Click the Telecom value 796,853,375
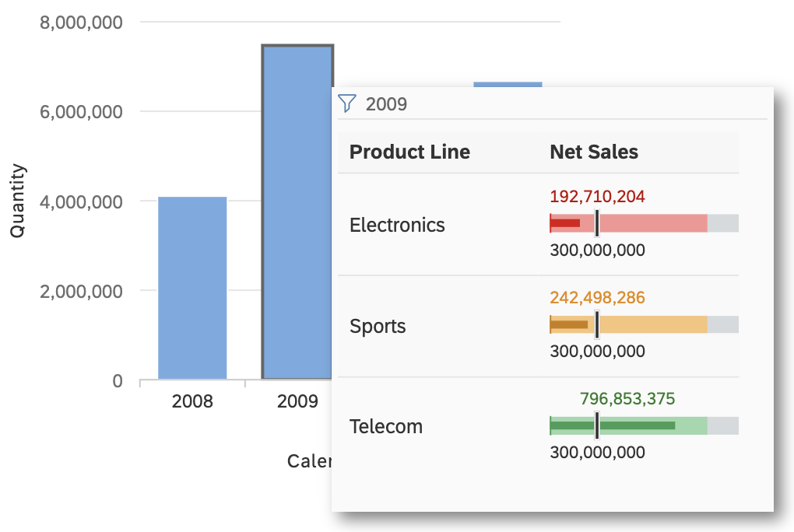 click(x=627, y=399)
